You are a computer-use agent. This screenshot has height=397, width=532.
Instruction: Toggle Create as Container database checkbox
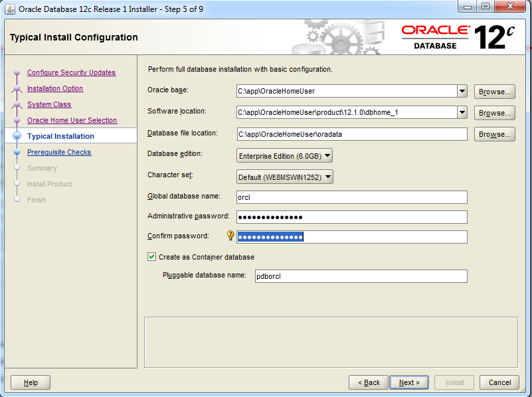[151, 257]
